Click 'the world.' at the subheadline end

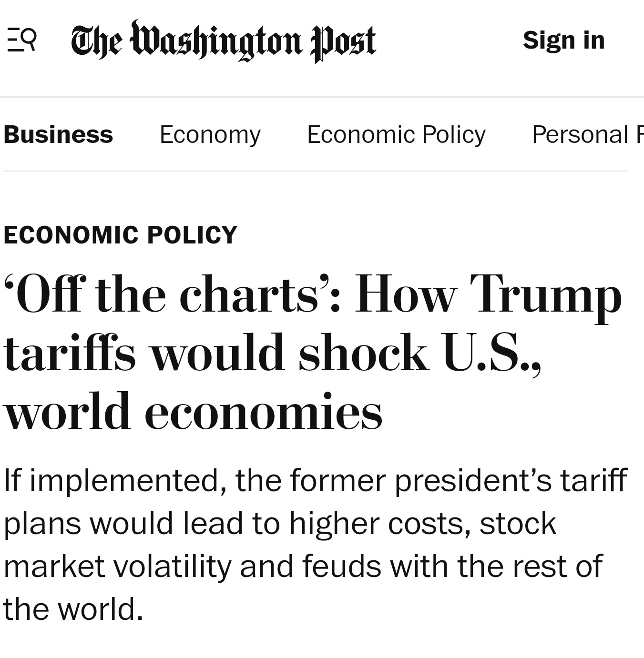(73, 609)
